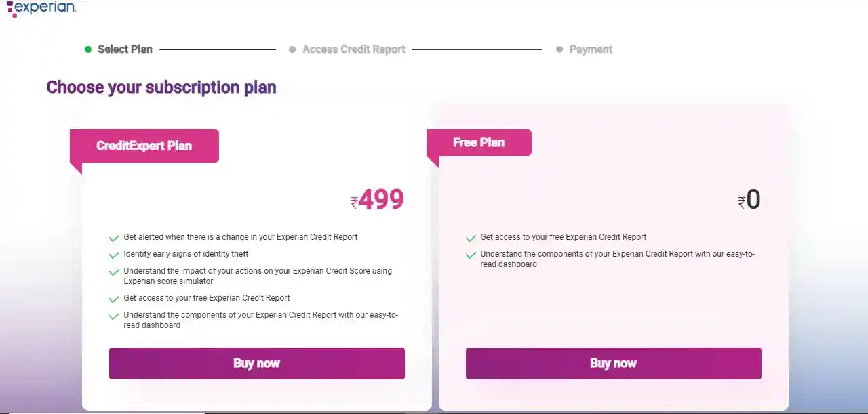Click the green Select Plan step dot
Viewport: 868px width, 414px height.
[87, 49]
